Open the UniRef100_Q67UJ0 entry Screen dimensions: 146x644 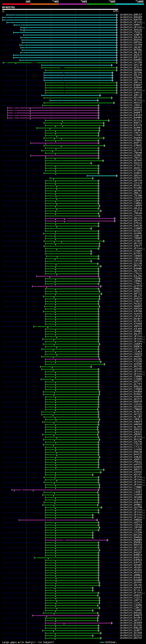click(131, 67)
